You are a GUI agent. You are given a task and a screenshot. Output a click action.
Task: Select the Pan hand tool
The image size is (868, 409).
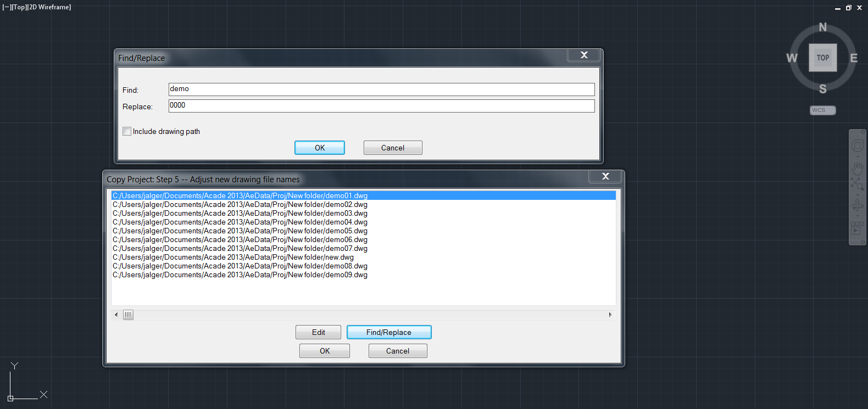click(858, 169)
